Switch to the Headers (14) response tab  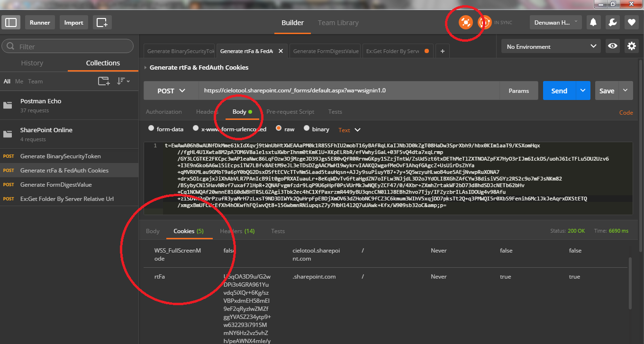click(237, 231)
